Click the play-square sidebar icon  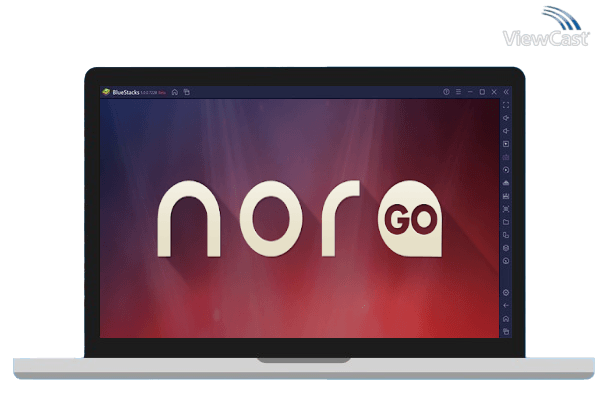pyautogui.click(x=506, y=144)
